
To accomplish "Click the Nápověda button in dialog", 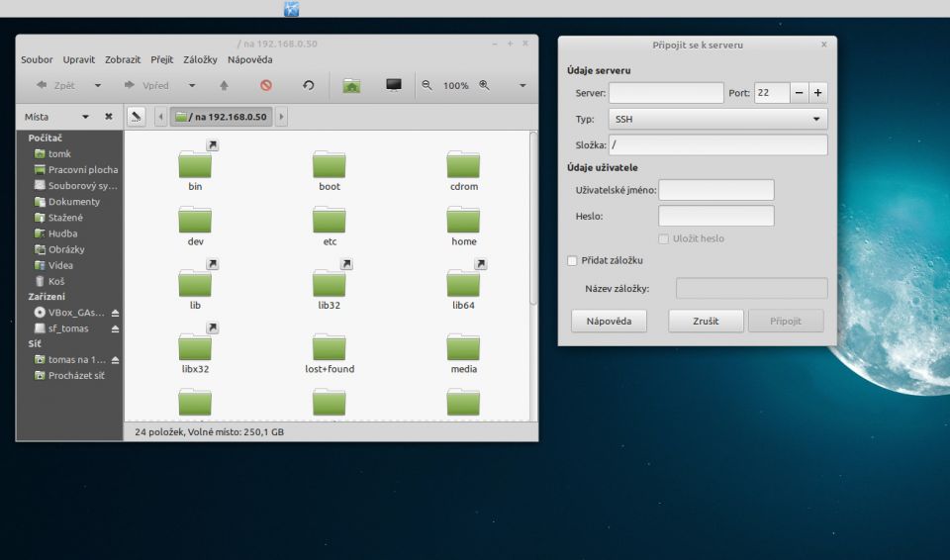I will click(609, 322).
